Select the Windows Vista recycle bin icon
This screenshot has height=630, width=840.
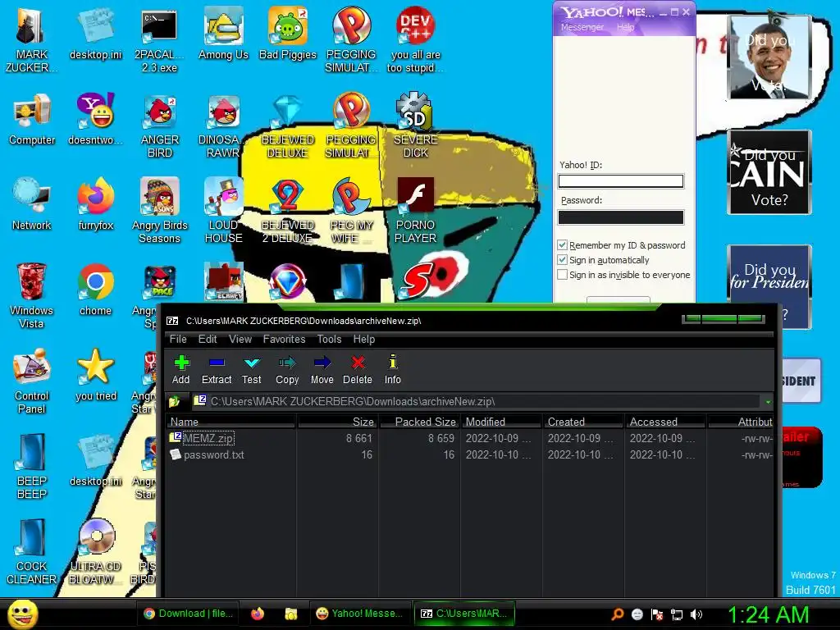(x=31, y=295)
